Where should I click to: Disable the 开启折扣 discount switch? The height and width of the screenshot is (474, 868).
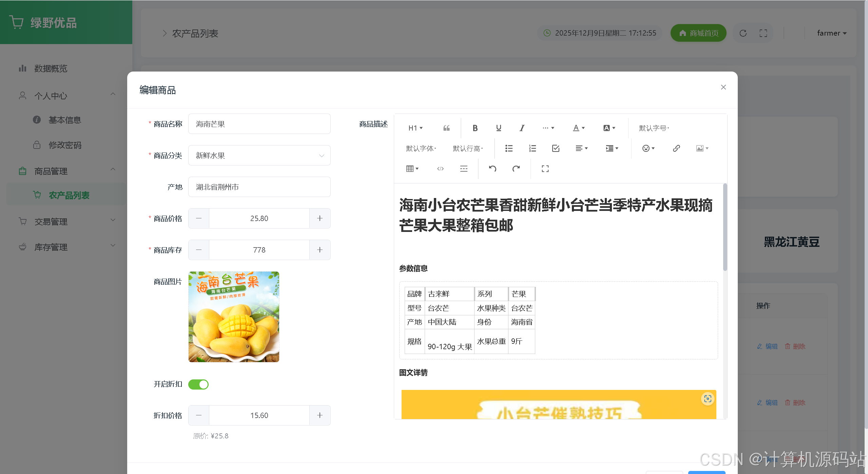pos(198,384)
